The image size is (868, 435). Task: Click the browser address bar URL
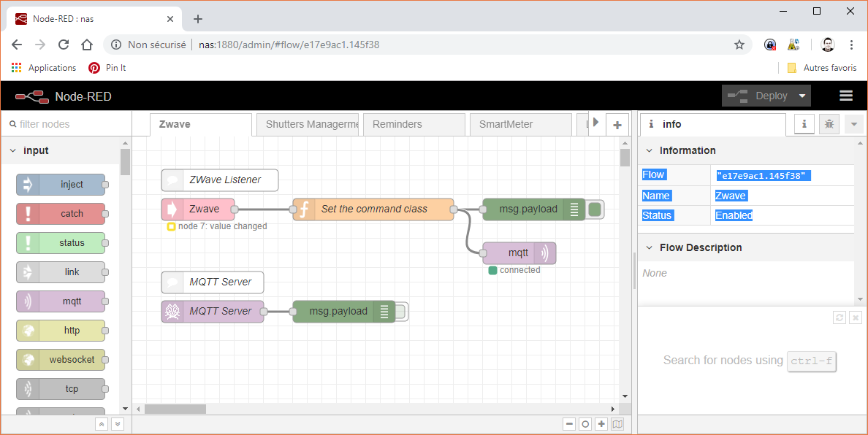pyautogui.click(x=289, y=45)
